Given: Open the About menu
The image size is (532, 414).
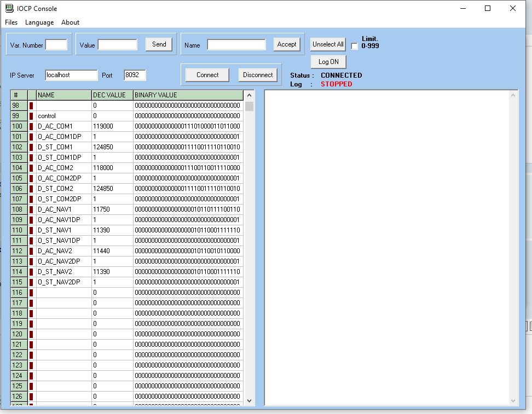Looking at the screenshot, I should coord(70,22).
